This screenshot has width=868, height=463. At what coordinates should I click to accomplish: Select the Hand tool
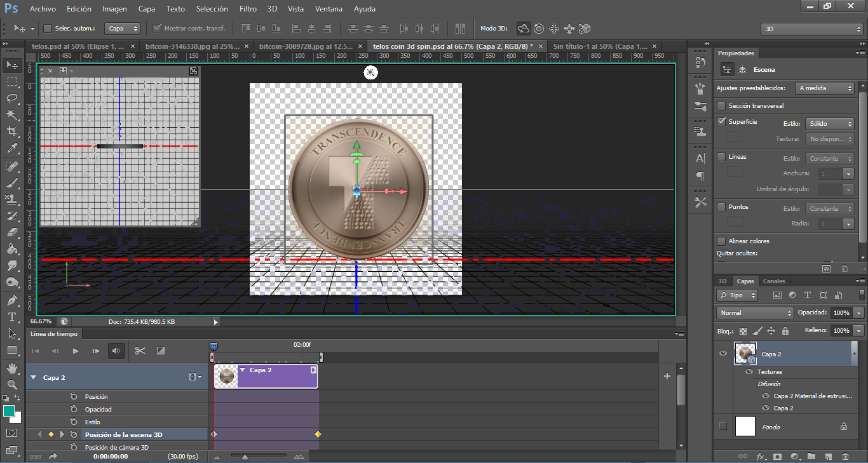click(12, 368)
